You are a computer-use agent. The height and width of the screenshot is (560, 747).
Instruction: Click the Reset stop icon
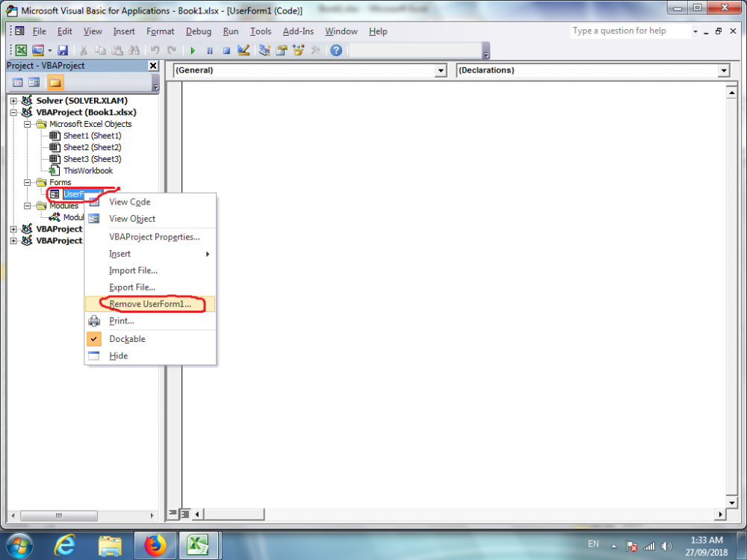226,50
